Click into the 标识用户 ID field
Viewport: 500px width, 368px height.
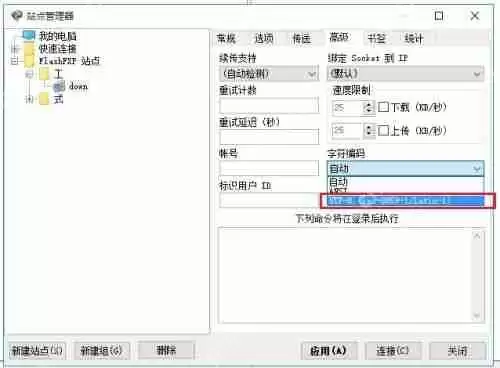(x=269, y=200)
